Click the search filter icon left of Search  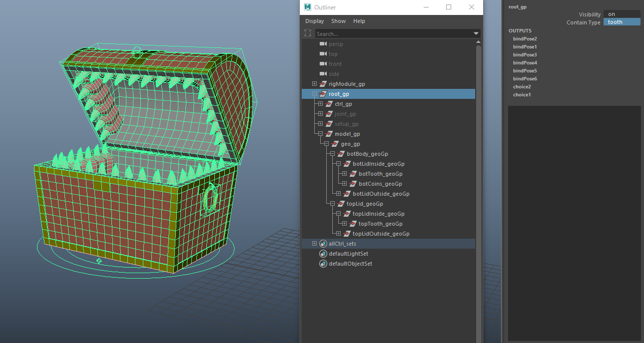coord(308,33)
